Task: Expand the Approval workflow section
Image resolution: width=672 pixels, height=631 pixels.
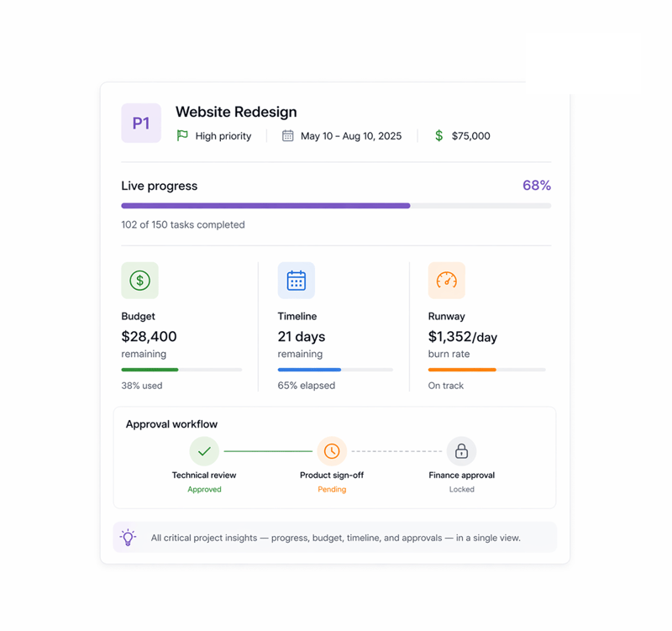Action: (x=171, y=424)
